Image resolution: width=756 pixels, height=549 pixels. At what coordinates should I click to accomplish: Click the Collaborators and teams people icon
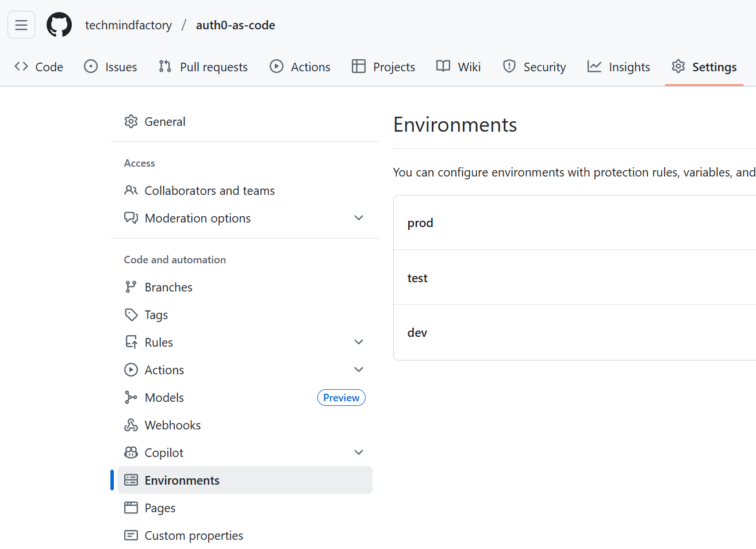click(131, 190)
